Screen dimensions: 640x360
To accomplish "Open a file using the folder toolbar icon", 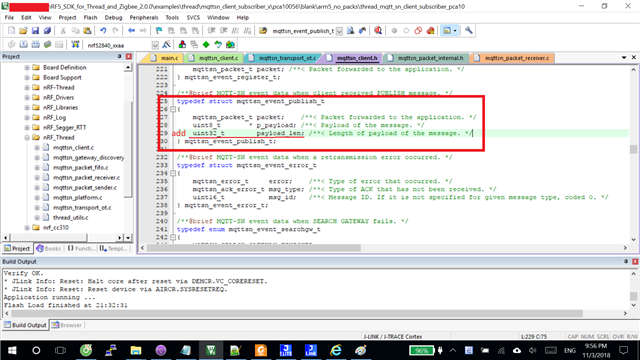I will tap(23, 31).
